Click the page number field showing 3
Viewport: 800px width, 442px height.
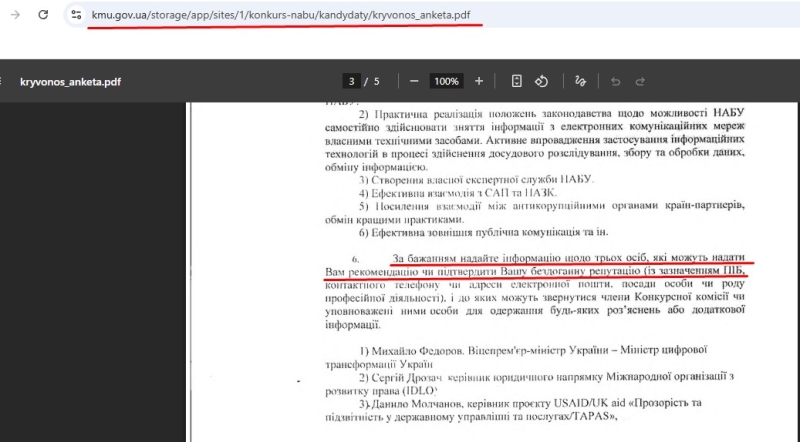351,81
